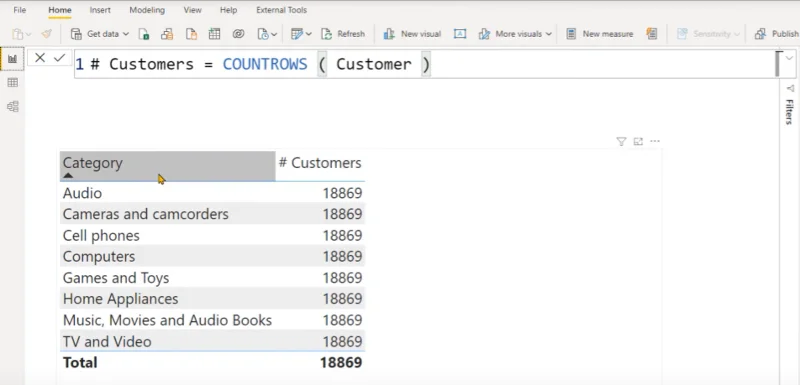The width and height of the screenshot is (800, 385).
Task: Switch to the Home ribbon tab
Action: [x=60, y=10]
